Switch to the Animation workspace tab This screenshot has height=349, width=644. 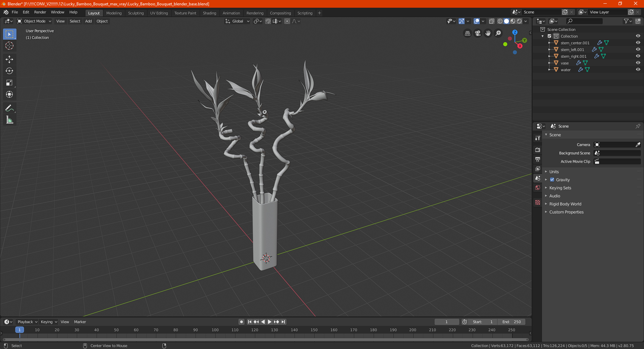231,13
